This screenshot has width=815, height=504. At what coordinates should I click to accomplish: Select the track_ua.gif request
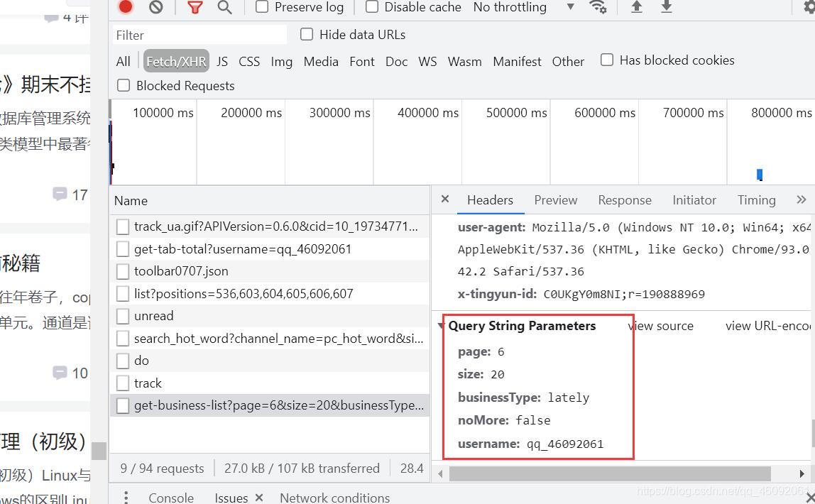point(270,226)
